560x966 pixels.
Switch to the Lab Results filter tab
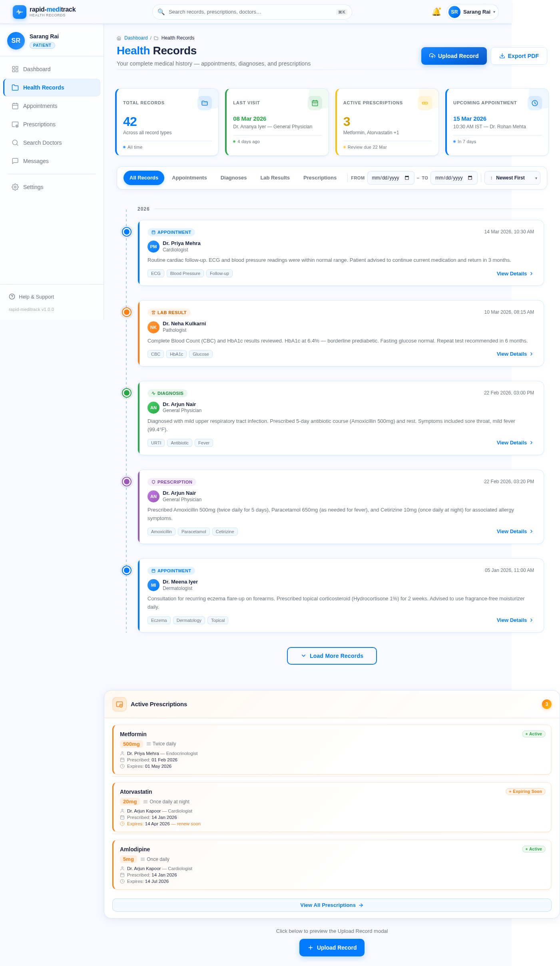275,178
